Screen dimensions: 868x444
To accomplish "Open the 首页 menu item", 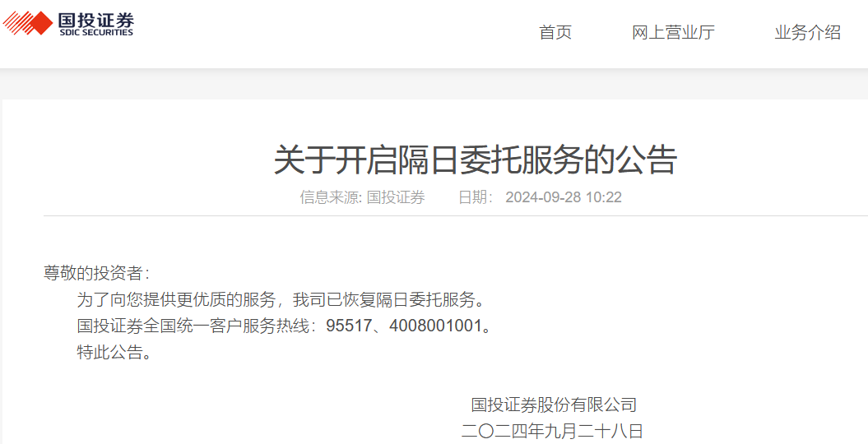I will pyautogui.click(x=555, y=32).
